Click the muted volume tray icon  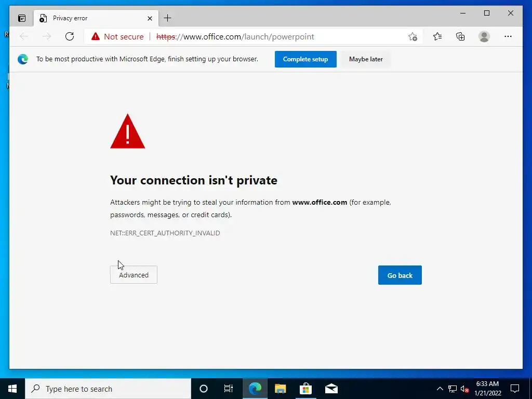pos(464,389)
